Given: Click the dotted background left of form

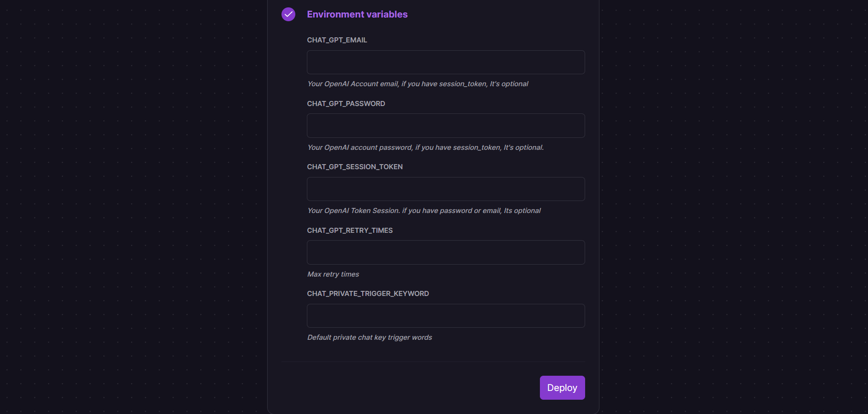Looking at the screenshot, I should (134, 207).
